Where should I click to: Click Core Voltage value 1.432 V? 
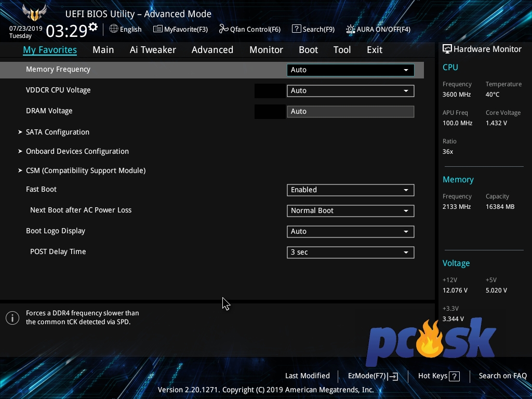click(x=496, y=123)
